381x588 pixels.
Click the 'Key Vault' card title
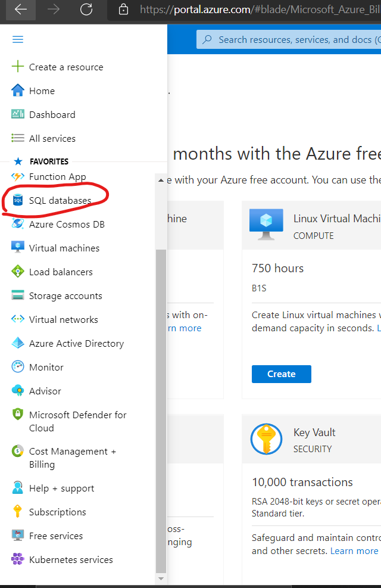(x=314, y=433)
